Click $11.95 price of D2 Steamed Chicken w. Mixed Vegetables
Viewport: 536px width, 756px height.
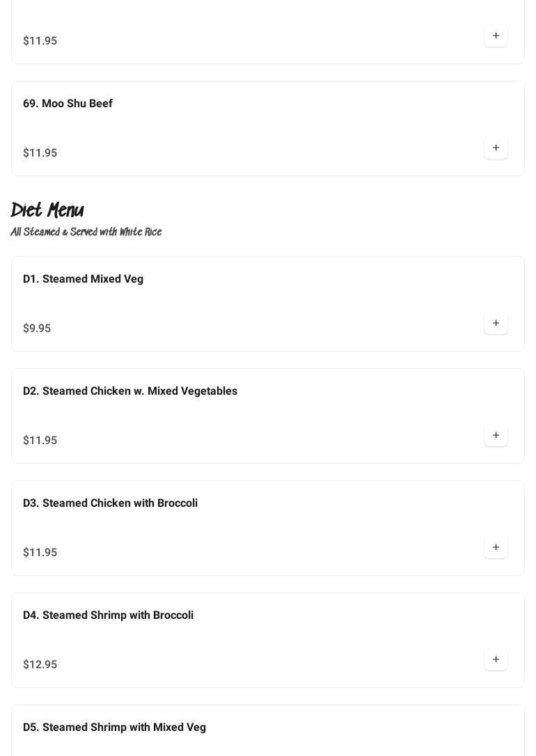[40, 441]
